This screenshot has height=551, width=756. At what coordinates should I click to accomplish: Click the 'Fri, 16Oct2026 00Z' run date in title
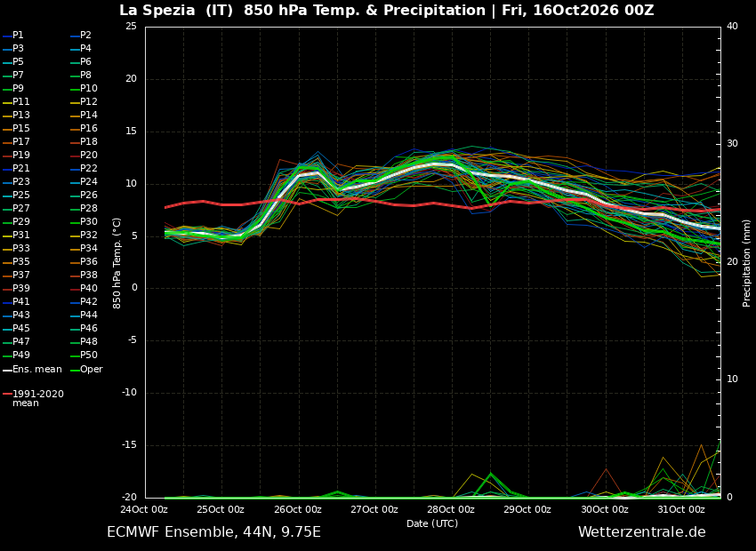(x=577, y=11)
